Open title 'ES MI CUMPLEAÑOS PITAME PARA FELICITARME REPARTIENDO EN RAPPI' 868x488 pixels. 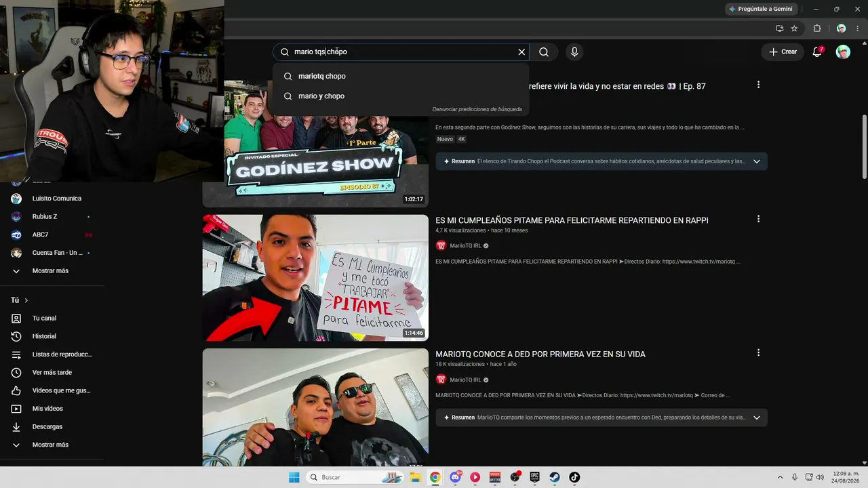(572, 220)
